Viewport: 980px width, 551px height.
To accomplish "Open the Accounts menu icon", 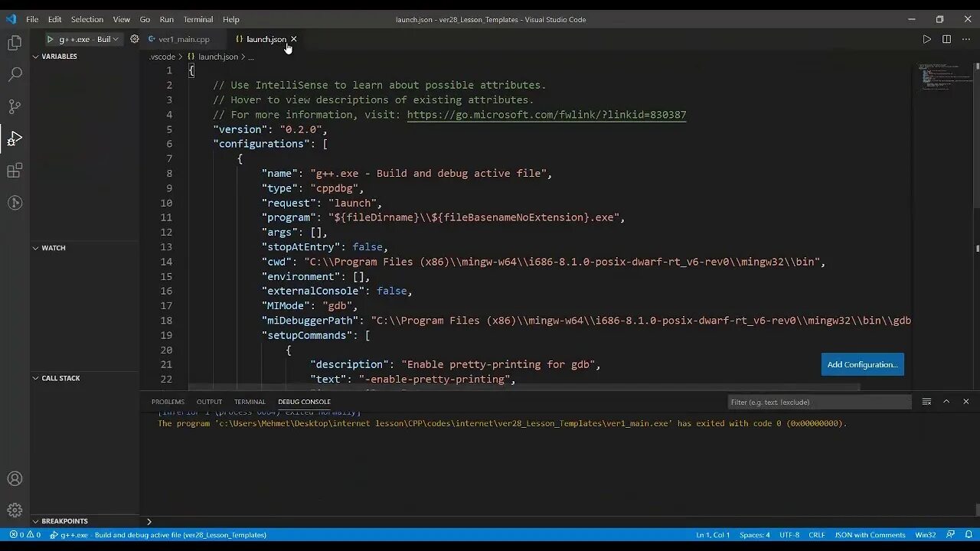I will click(x=15, y=479).
